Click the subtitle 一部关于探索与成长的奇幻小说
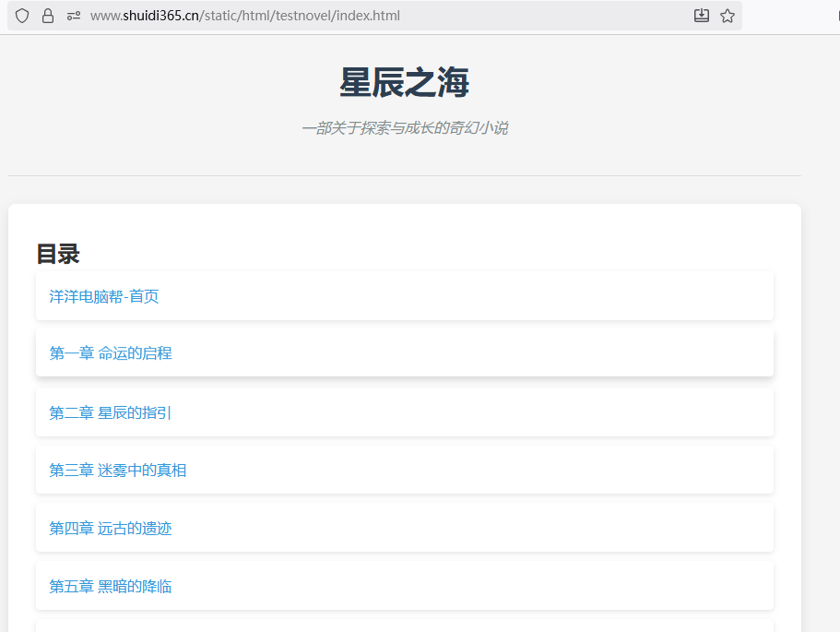This screenshot has height=632, width=840. coord(404,128)
